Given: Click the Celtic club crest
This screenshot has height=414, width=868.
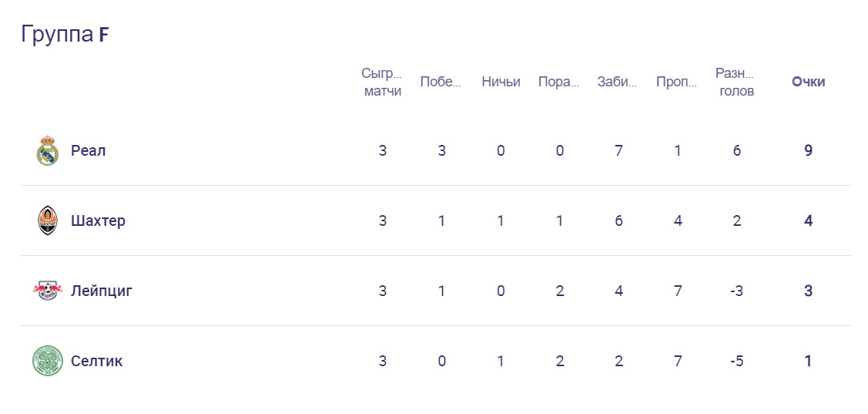Looking at the screenshot, I should (48, 361).
